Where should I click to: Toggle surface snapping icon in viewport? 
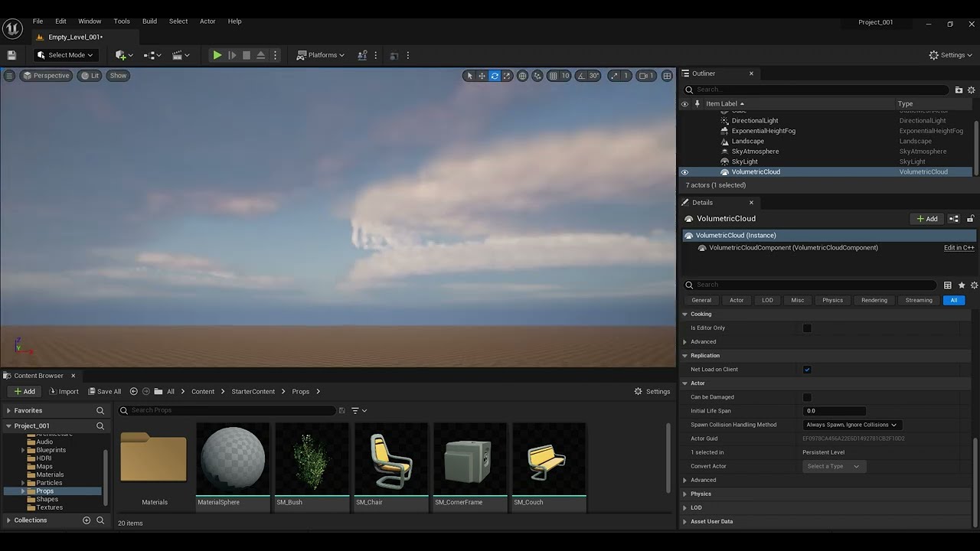coord(537,76)
